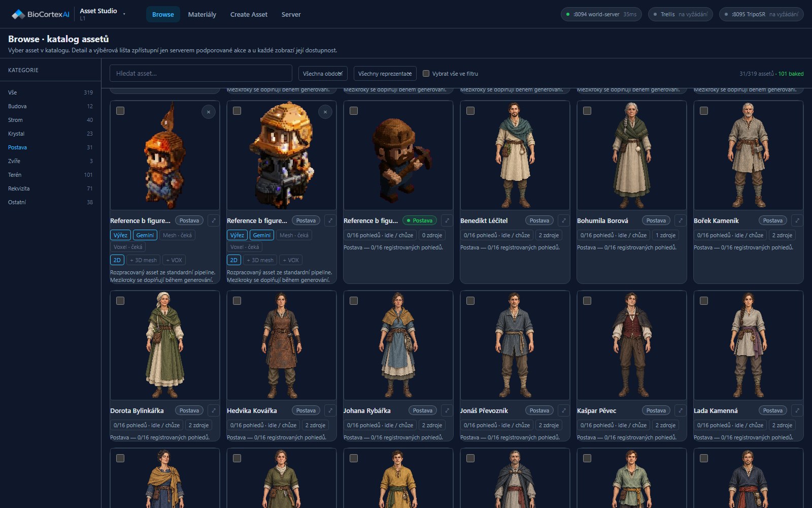
Task: Select the Budova category in sidebar
Action: 50,106
